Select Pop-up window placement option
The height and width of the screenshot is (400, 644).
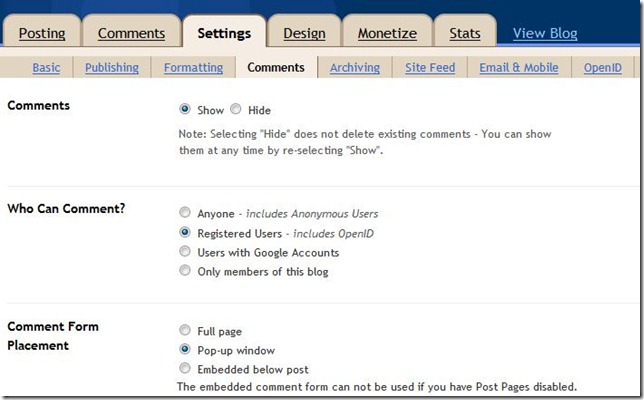pos(184,350)
